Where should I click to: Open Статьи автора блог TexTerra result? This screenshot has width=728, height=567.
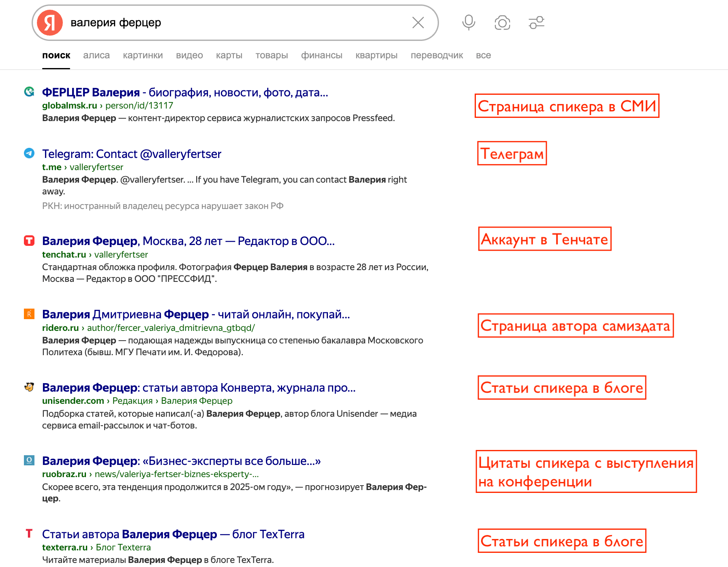(173, 534)
